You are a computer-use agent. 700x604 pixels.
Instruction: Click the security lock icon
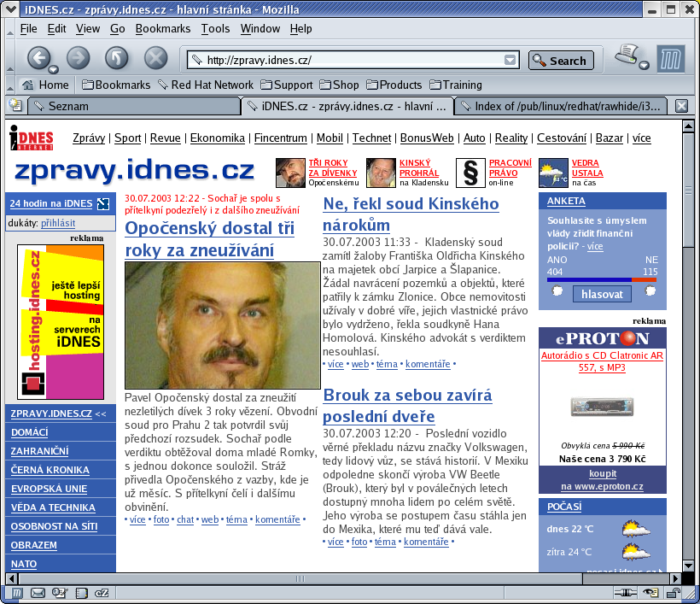(x=674, y=593)
